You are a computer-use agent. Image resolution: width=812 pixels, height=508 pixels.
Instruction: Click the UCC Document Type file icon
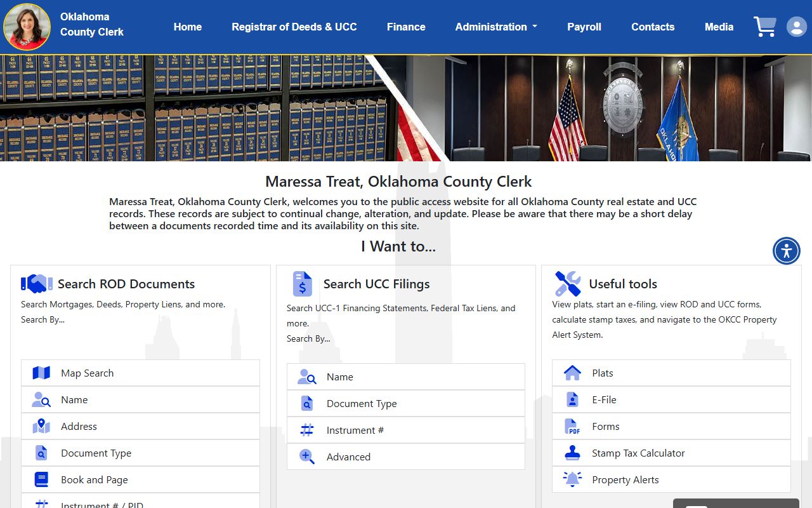click(307, 403)
